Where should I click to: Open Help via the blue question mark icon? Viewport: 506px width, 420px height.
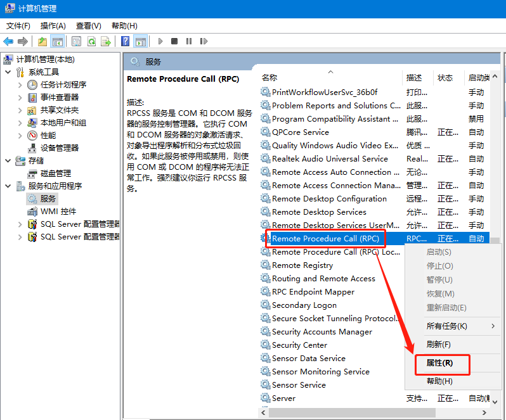coord(125,41)
